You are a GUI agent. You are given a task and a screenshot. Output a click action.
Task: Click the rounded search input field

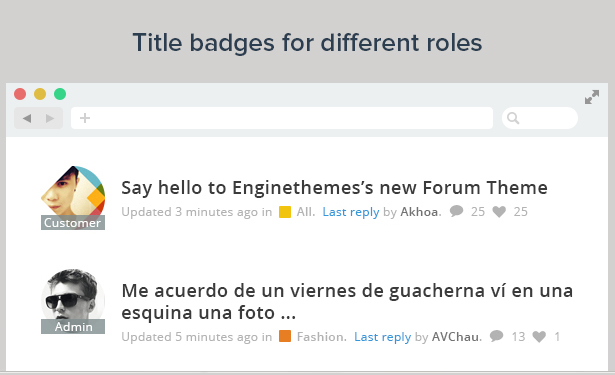[540, 118]
